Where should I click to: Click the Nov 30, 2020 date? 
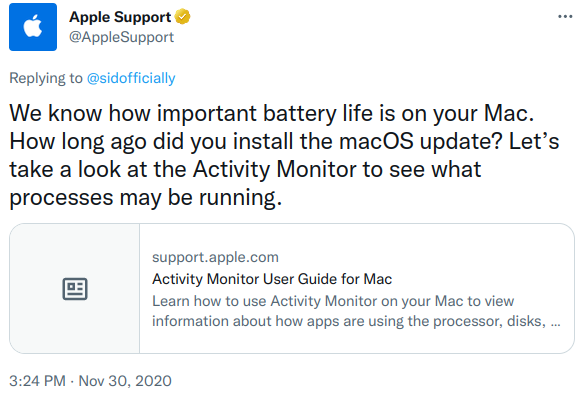pyautogui.click(x=125, y=381)
